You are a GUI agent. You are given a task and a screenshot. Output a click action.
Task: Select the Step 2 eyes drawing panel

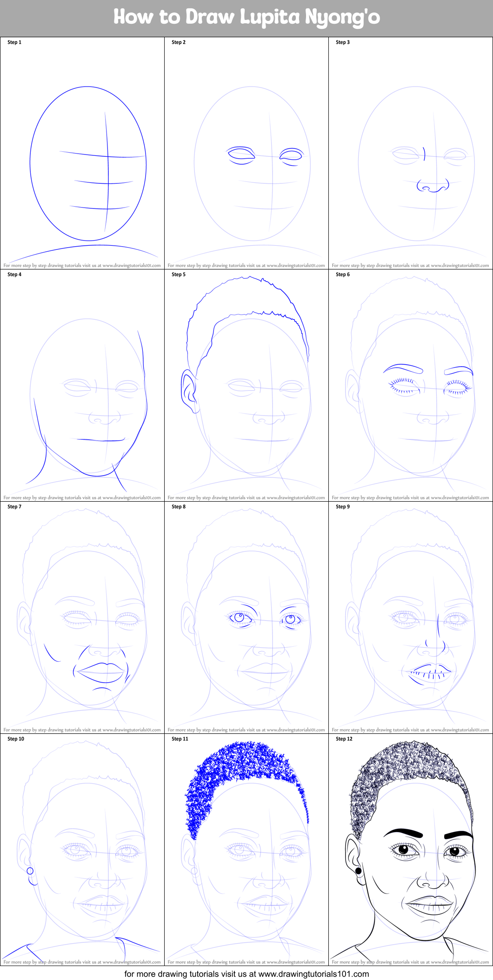[246, 153]
